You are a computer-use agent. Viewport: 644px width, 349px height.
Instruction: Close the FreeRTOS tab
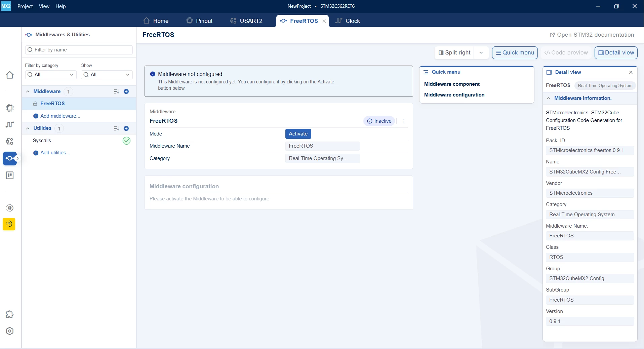pos(324,21)
